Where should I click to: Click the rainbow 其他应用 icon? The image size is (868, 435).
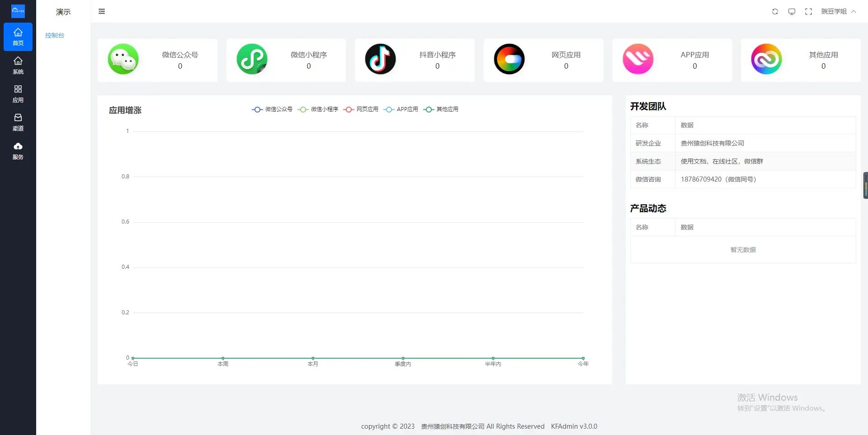[x=766, y=59]
